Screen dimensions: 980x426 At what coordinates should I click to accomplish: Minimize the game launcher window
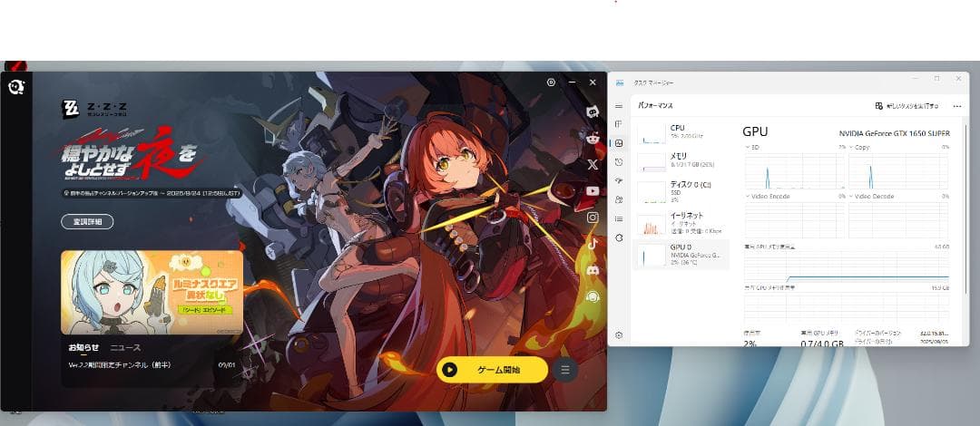click(572, 82)
